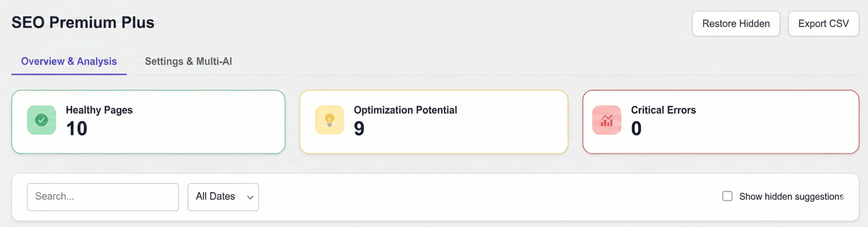Select the Critical Errors heading text

(x=663, y=110)
